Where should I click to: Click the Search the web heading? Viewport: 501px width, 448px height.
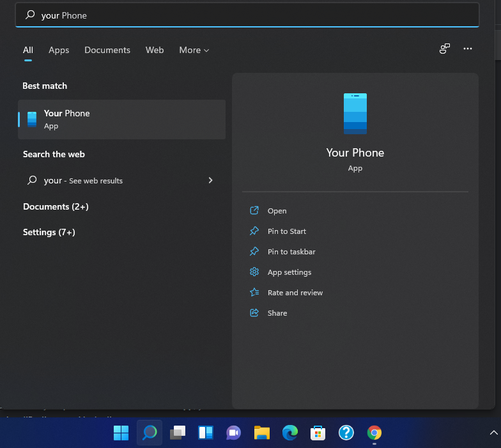click(x=54, y=155)
